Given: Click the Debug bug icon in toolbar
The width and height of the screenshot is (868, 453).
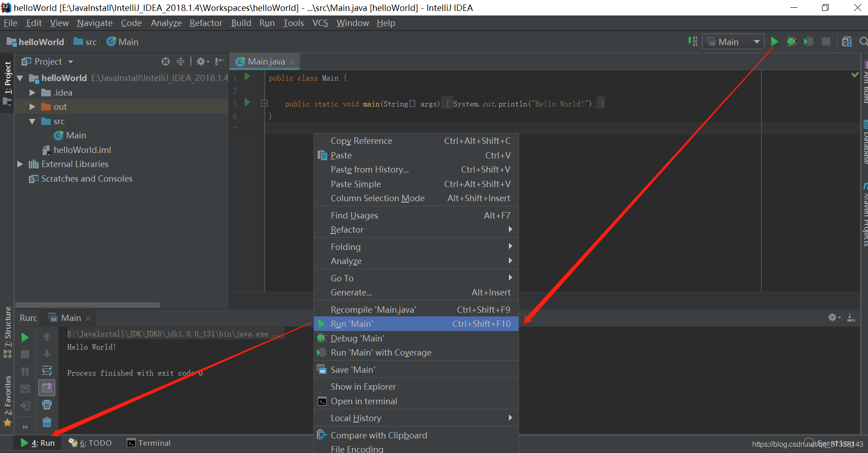Looking at the screenshot, I should (791, 42).
